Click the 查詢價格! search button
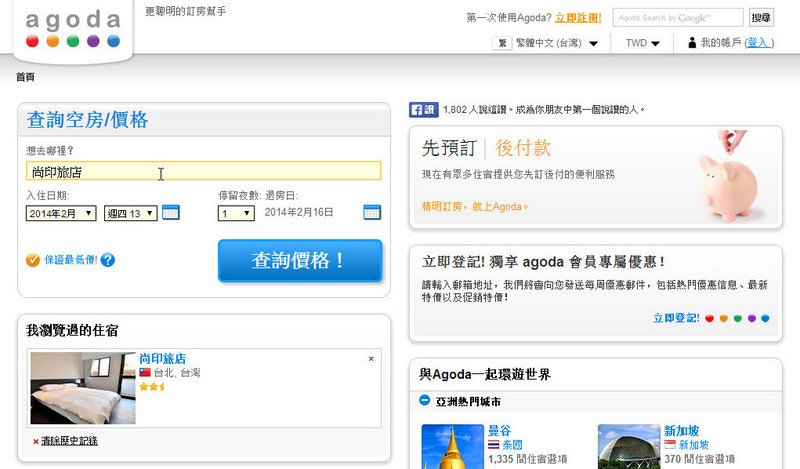800x469 pixels. tap(300, 261)
